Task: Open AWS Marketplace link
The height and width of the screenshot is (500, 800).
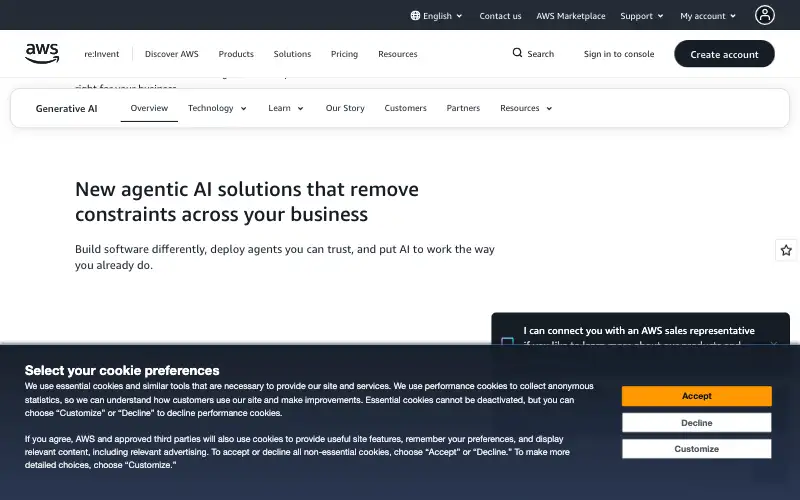Action: 570,16
